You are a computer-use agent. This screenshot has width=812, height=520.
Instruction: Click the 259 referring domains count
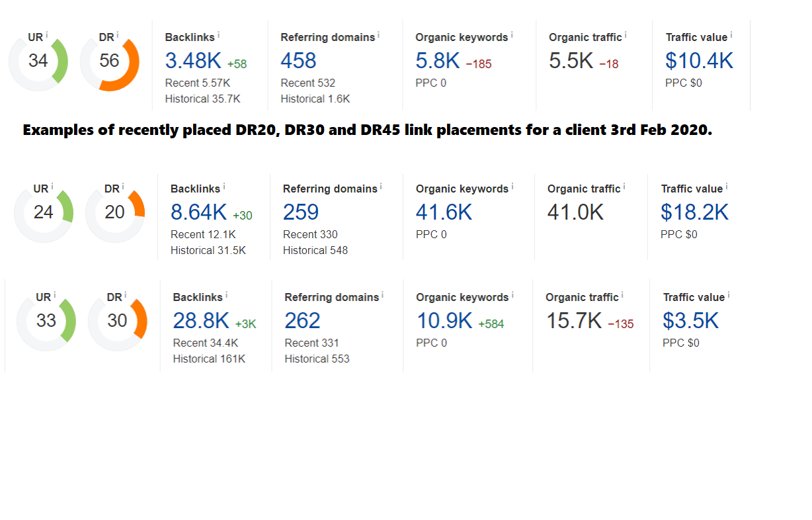[301, 212]
